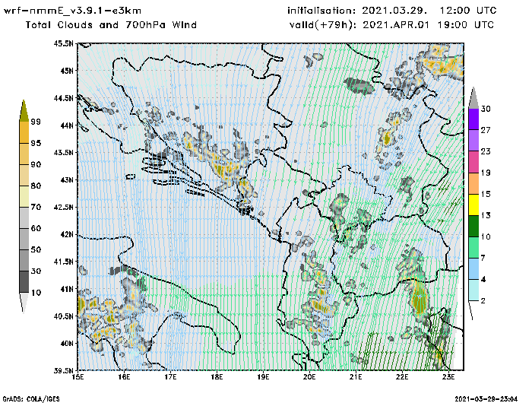Click the 43N latitude label
The width and height of the screenshot is (532, 403).
[67, 179]
